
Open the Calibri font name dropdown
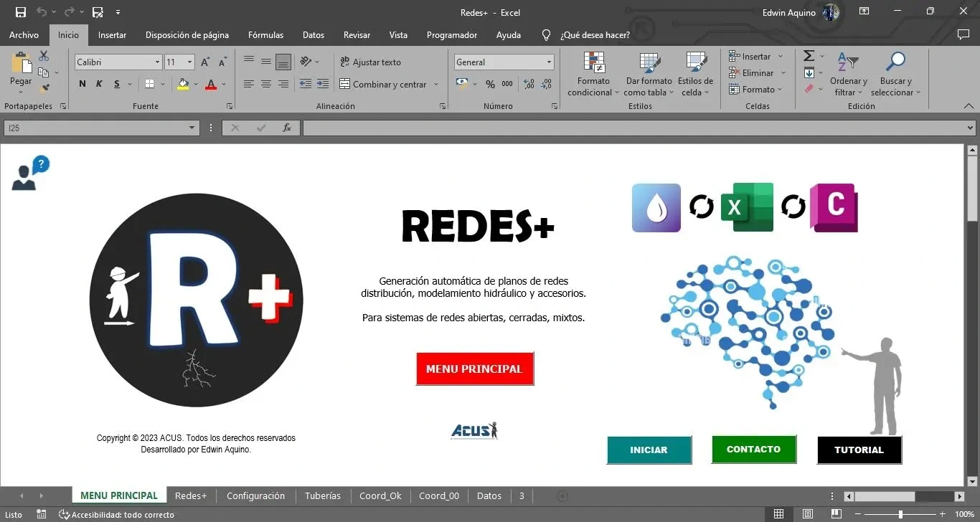157,62
